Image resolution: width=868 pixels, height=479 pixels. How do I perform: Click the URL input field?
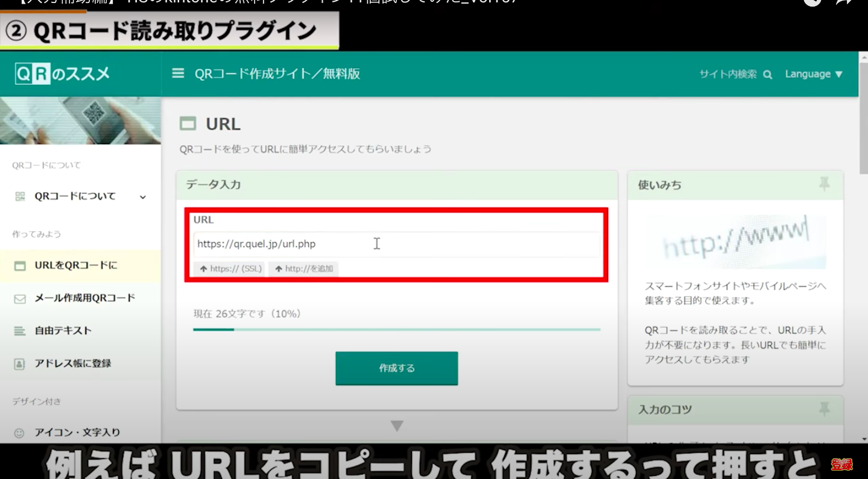[396, 244]
